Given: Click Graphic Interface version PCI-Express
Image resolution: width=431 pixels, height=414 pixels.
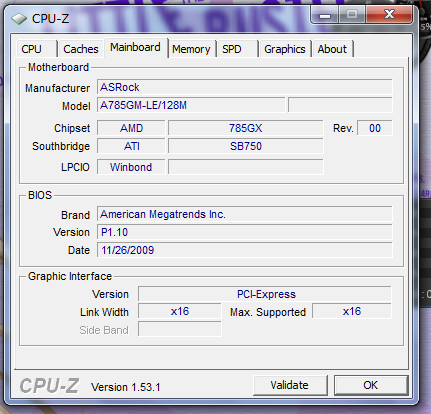Looking at the screenshot, I should coord(265,294).
